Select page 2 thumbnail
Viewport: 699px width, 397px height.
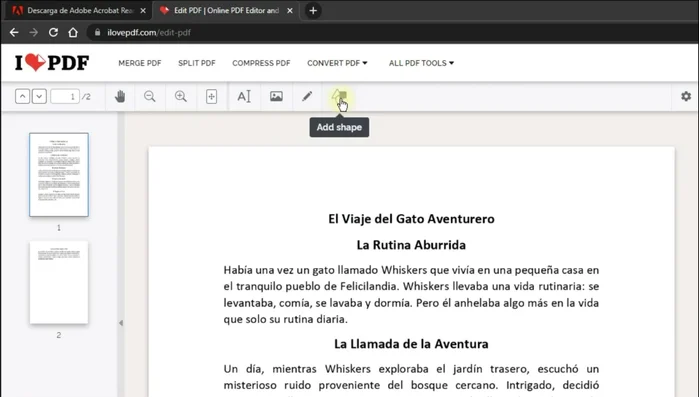click(59, 282)
